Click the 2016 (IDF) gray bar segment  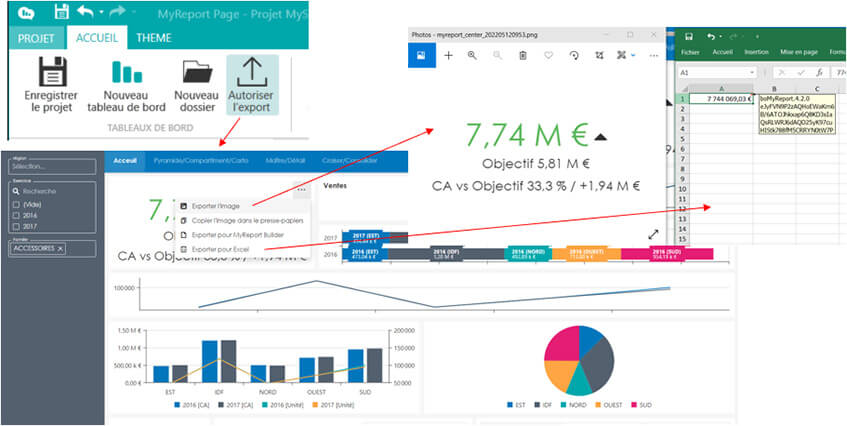447,254
